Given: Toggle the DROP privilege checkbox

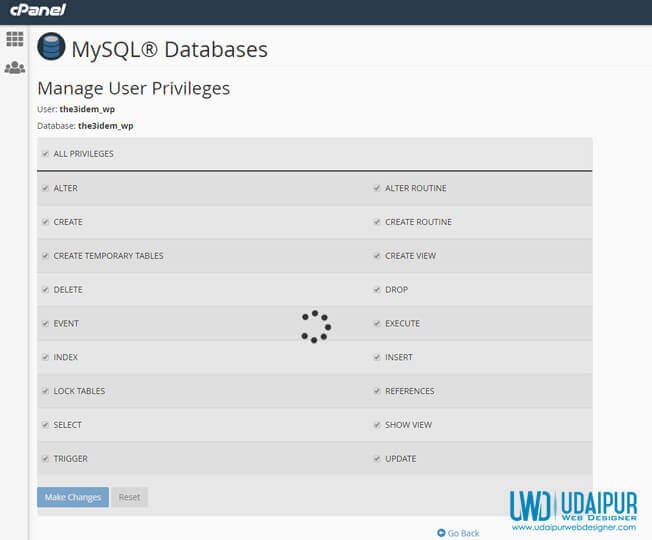Looking at the screenshot, I should point(377,289).
